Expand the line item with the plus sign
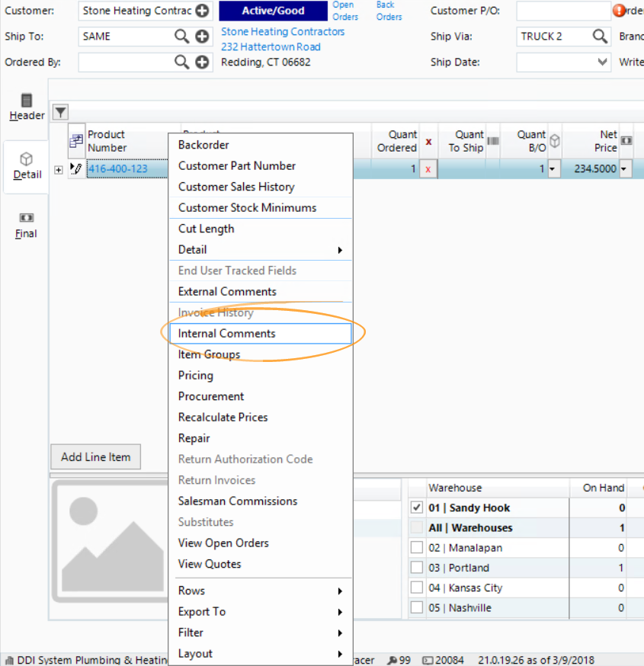The width and height of the screenshot is (644, 666). pyautogui.click(x=59, y=168)
